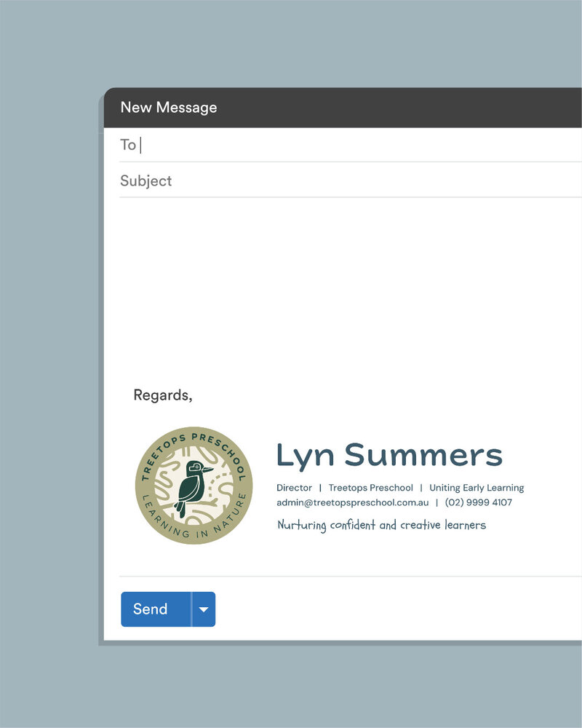This screenshot has width=582, height=728.
Task: Click 'Treetops Preschool' text in signature line
Action: click(x=370, y=488)
